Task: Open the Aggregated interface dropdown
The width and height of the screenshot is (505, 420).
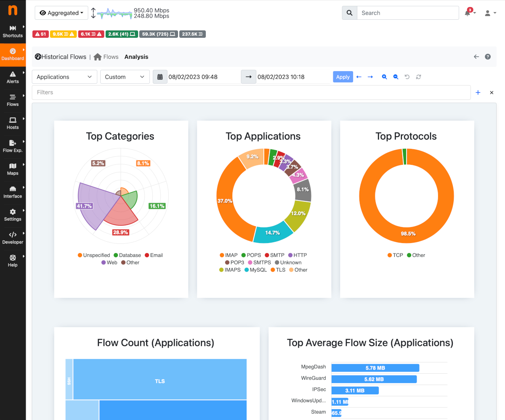Action: pos(61,13)
